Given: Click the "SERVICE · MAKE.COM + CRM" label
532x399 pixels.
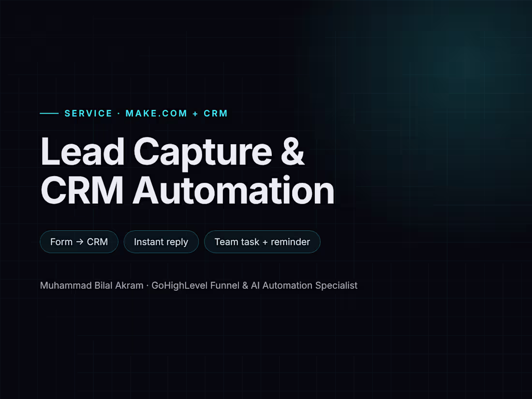Looking at the screenshot, I should pyautogui.click(x=146, y=113).
